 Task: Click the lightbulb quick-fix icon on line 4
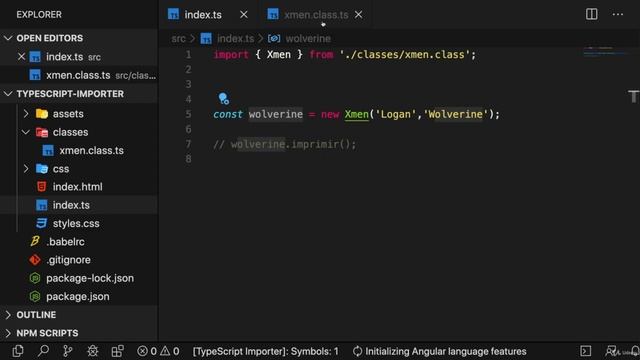[223, 98]
